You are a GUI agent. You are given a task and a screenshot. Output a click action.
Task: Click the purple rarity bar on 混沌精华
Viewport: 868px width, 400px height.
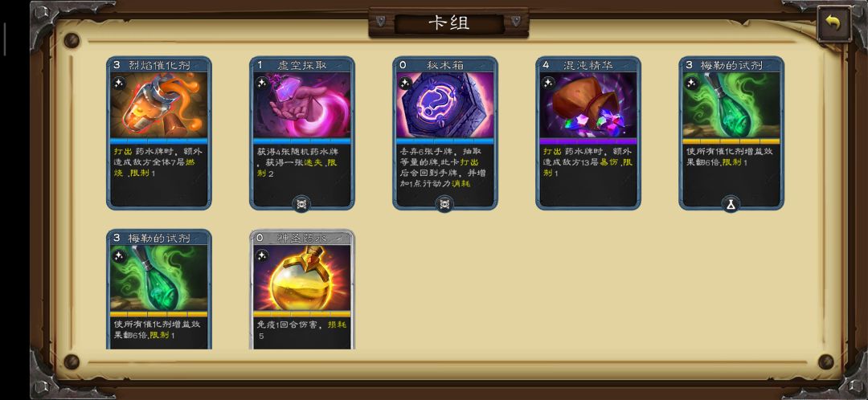pos(588,141)
